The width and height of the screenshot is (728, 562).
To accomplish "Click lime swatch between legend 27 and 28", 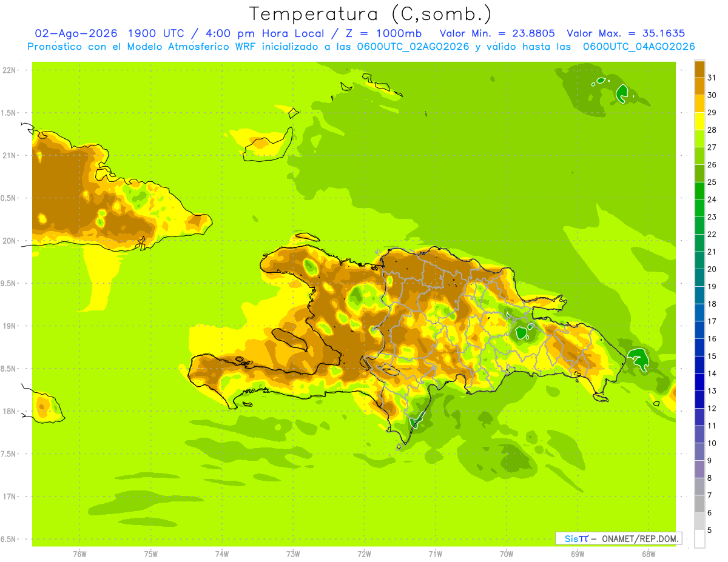I will point(699,138).
